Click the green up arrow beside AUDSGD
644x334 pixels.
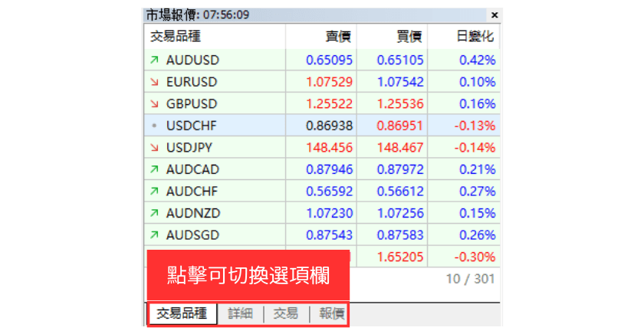[154, 235]
